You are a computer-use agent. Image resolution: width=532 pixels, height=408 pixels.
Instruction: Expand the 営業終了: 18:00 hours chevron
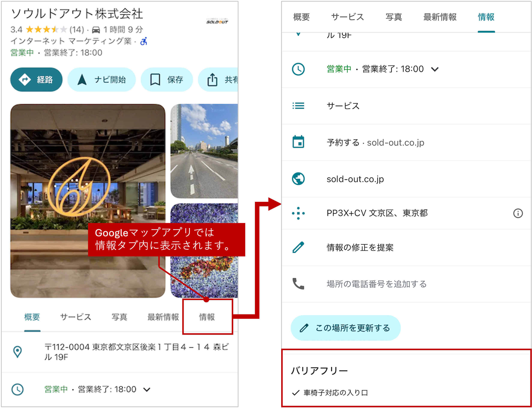point(435,69)
